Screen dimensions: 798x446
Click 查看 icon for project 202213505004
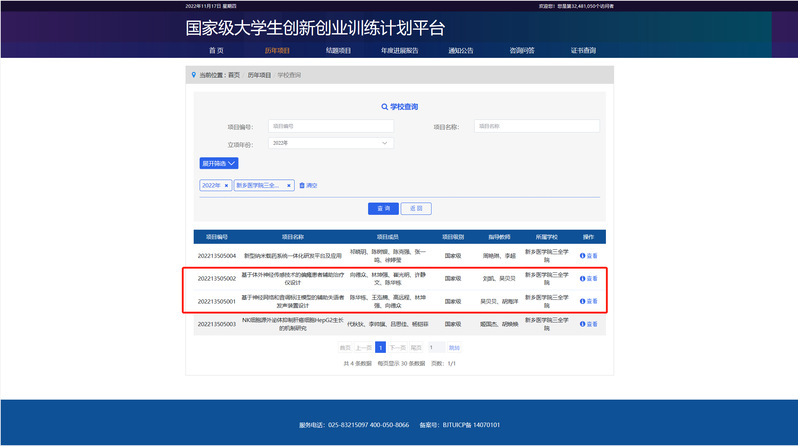(x=589, y=255)
